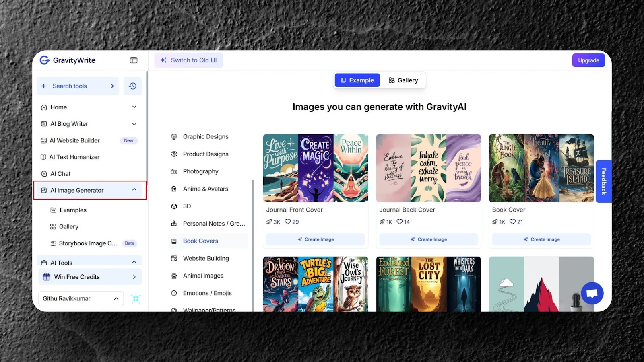Click the Animal Images paw icon
The width and height of the screenshot is (644, 362).
pos(174,276)
